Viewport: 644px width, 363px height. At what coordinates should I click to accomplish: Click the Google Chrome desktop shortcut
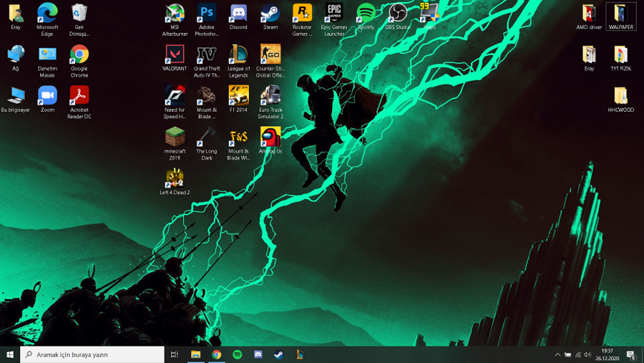tap(79, 55)
